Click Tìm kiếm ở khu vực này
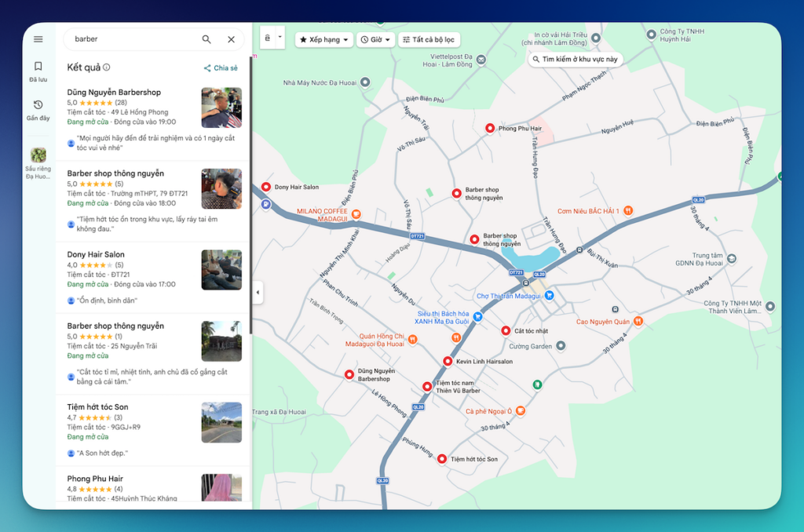This screenshot has width=804, height=532. tap(575, 60)
